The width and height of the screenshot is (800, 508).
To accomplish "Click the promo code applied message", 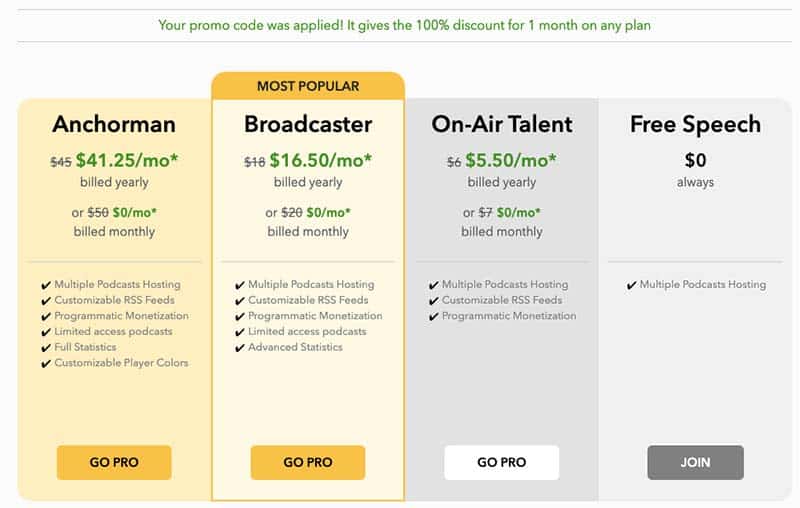I will click(x=404, y=25).
